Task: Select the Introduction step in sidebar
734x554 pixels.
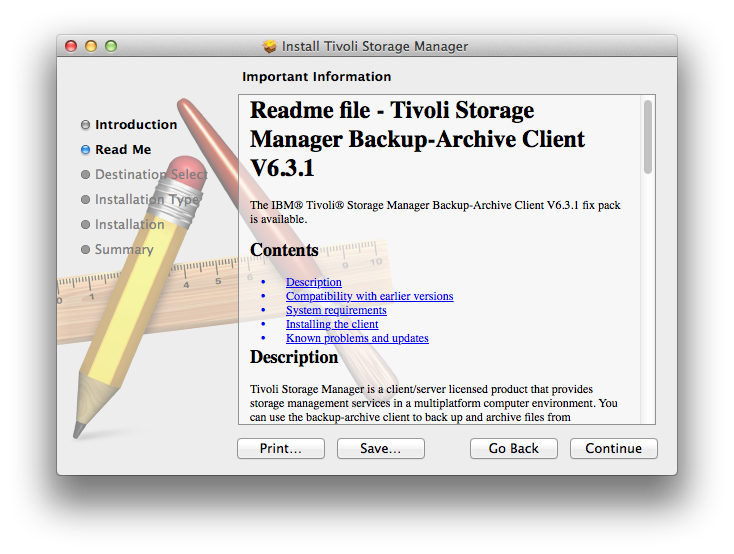Action: click(x=136, y=125)
